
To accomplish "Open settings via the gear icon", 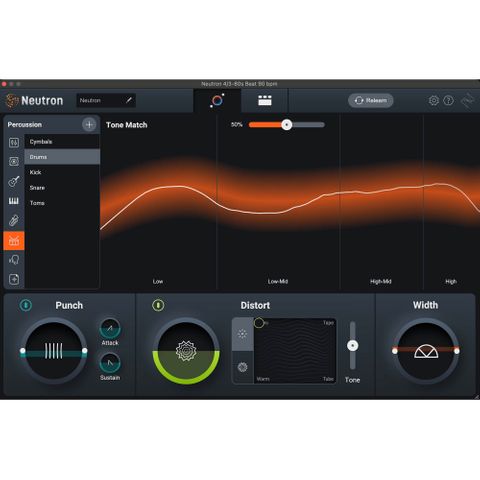I will point(433,100).
